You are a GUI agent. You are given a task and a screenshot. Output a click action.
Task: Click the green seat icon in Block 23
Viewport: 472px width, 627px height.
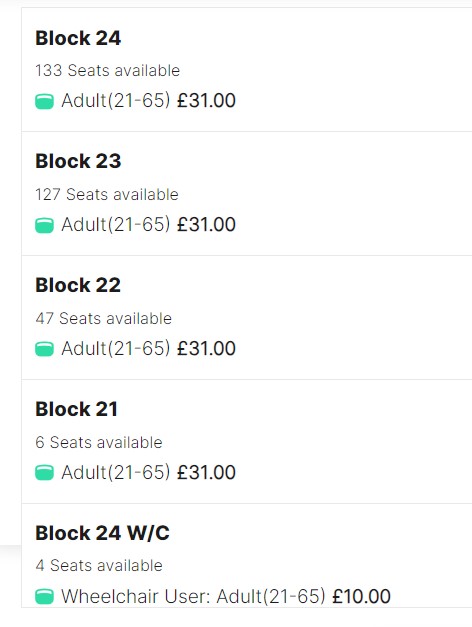point(44,225)
